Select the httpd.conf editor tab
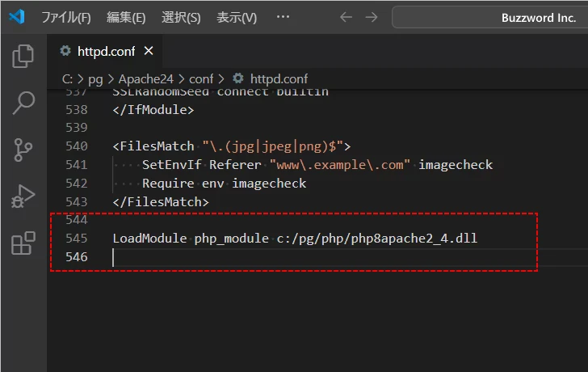The height and width of the screenshot is (372, 588). click(106, 51)
